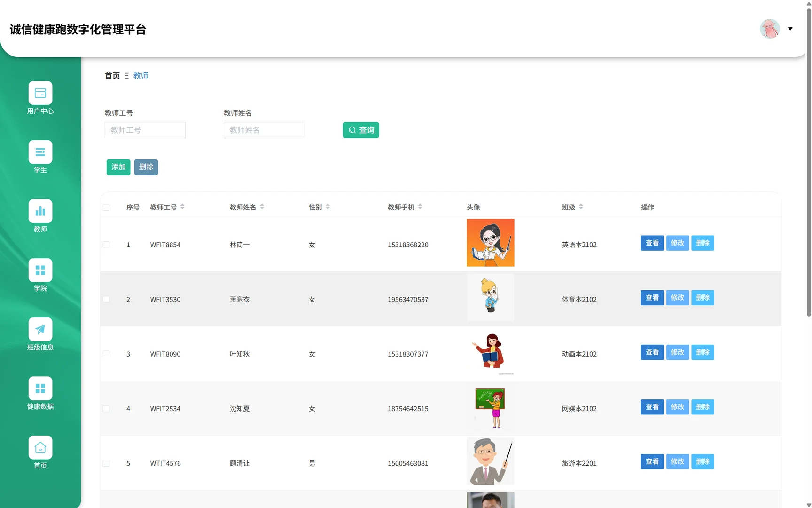812x508 pixels.
Task: Select the teacher ID WTIT4576 cell
Action: click(165, 463)
